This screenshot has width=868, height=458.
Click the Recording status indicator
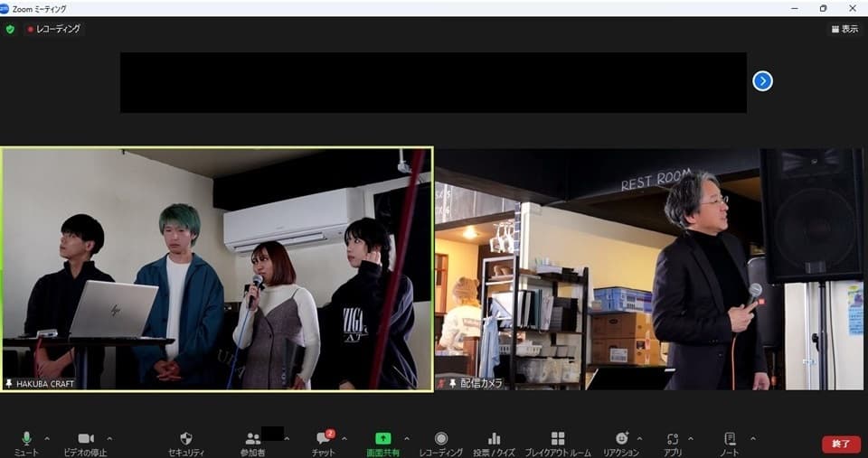[53, 29]
